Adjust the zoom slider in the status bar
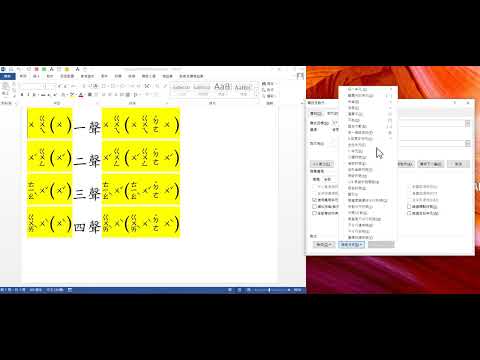The width and height of the screenshot is (480, 360). tap(269, 290)
